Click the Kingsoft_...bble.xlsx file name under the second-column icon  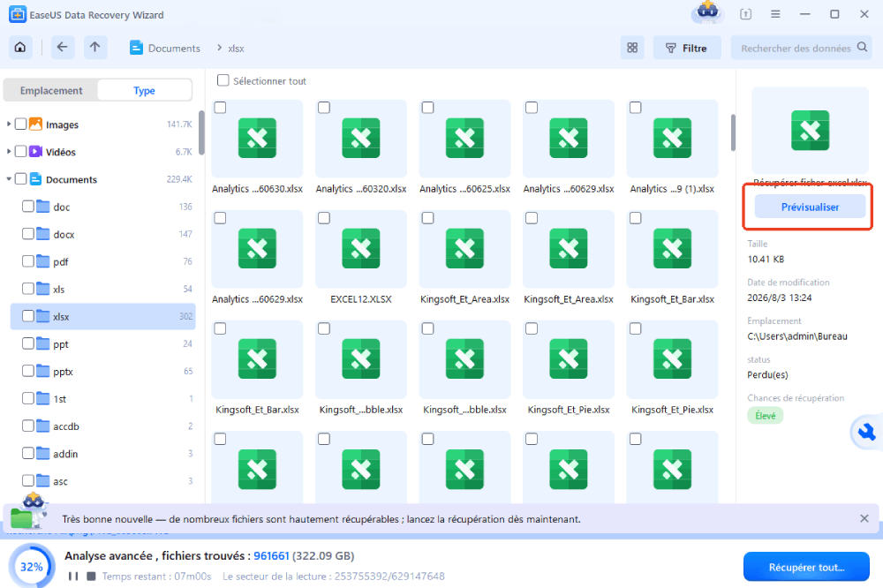tap(361, 410)
